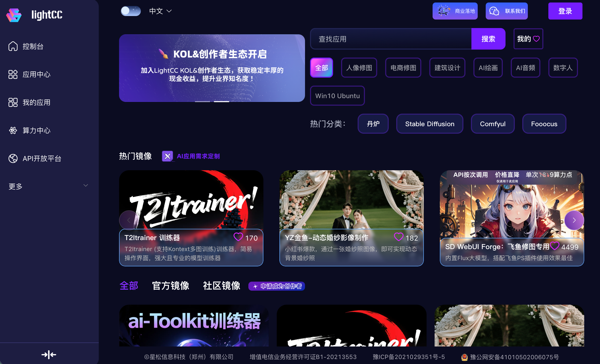Focus the 查找应用 search field
This screenshot has width=600, height=364.
coord(391,39)
